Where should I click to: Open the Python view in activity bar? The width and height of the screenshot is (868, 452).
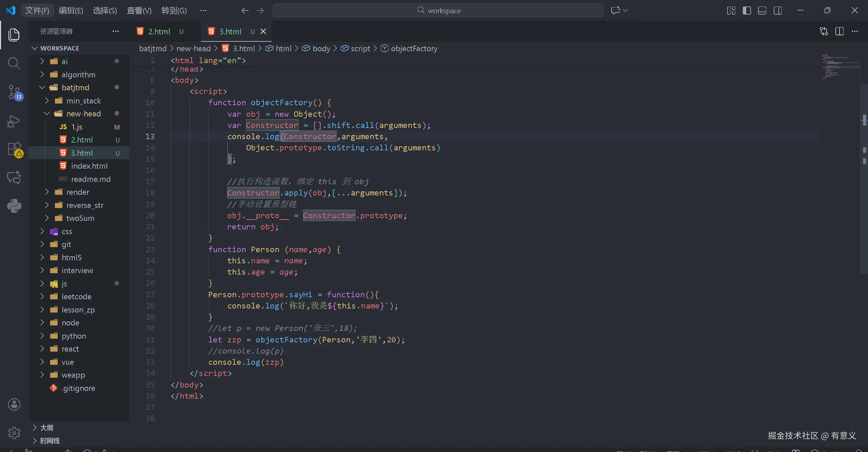(x=14, y=206)
